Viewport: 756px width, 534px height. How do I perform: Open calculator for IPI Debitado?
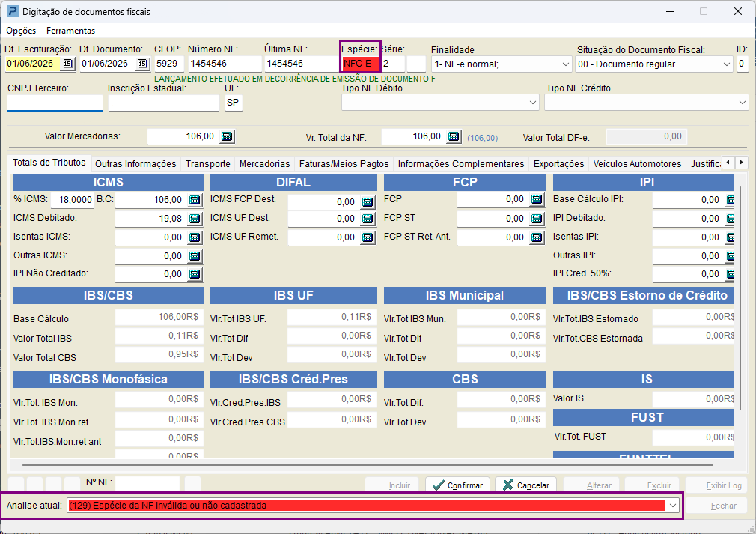730,219
